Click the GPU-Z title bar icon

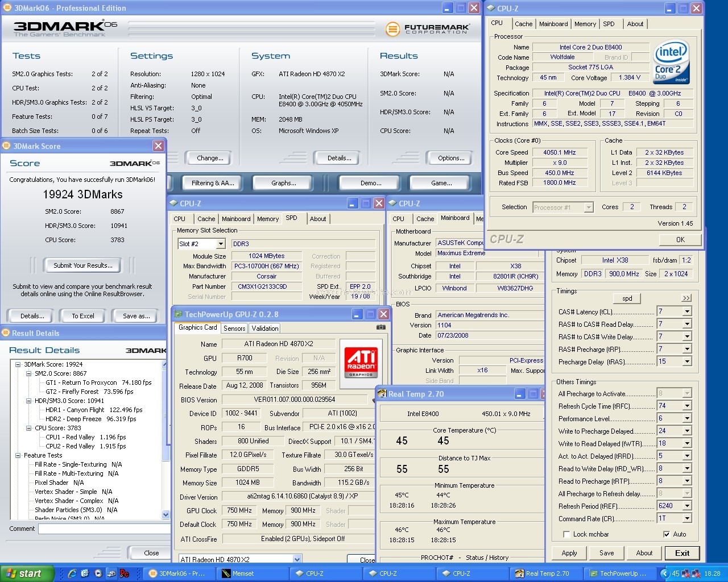(179, 314)
